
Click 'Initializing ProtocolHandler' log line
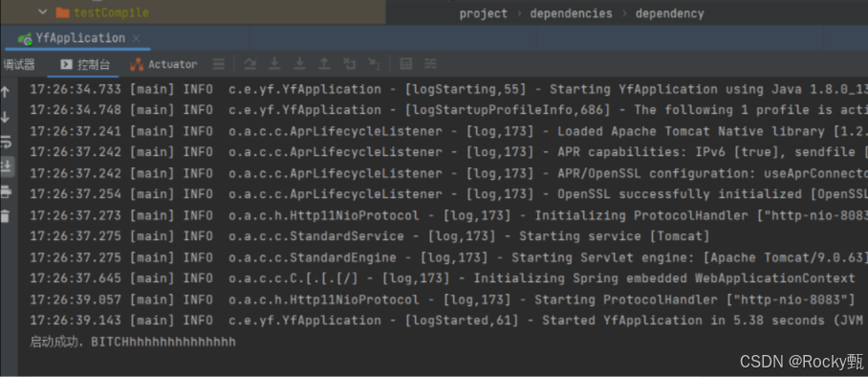pos(448,215)
